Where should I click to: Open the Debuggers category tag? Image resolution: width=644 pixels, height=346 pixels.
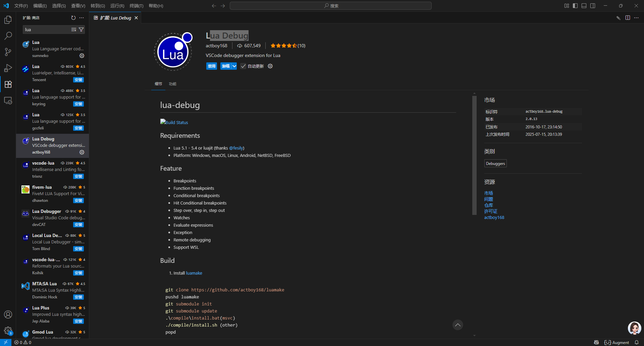coord(495,164)
